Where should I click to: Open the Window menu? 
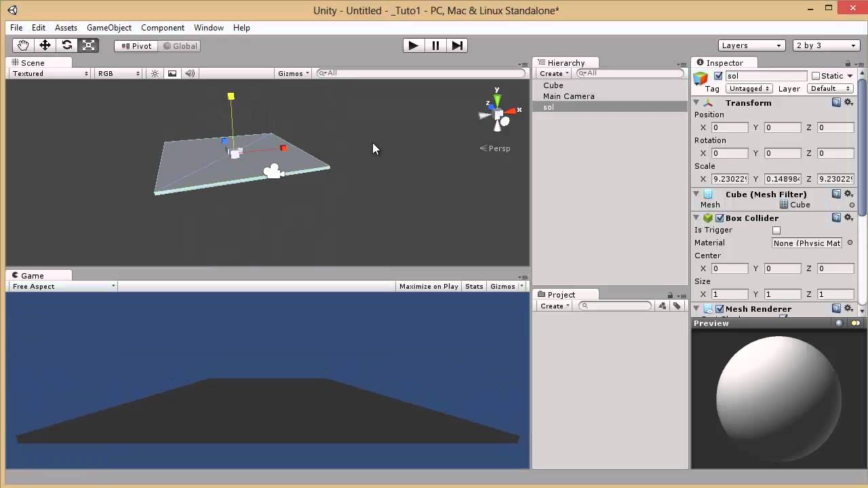pos(209,28)
